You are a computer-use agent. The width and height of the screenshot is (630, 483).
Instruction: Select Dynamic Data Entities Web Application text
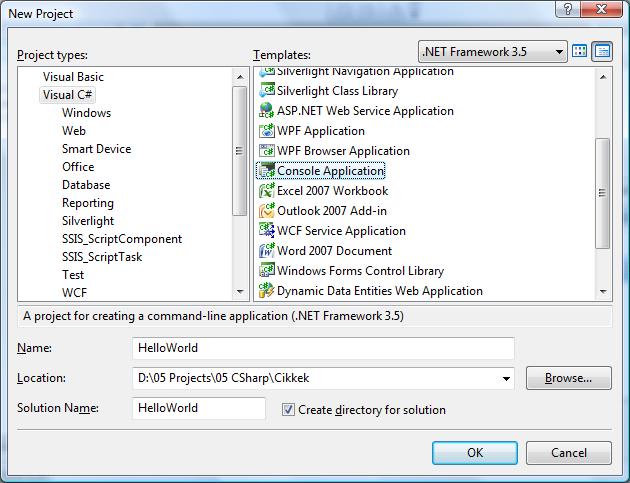(x=380, y=291)
